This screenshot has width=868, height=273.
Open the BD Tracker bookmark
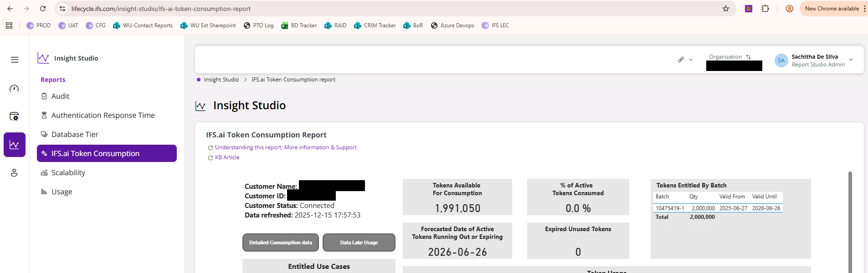click(299, 25)
